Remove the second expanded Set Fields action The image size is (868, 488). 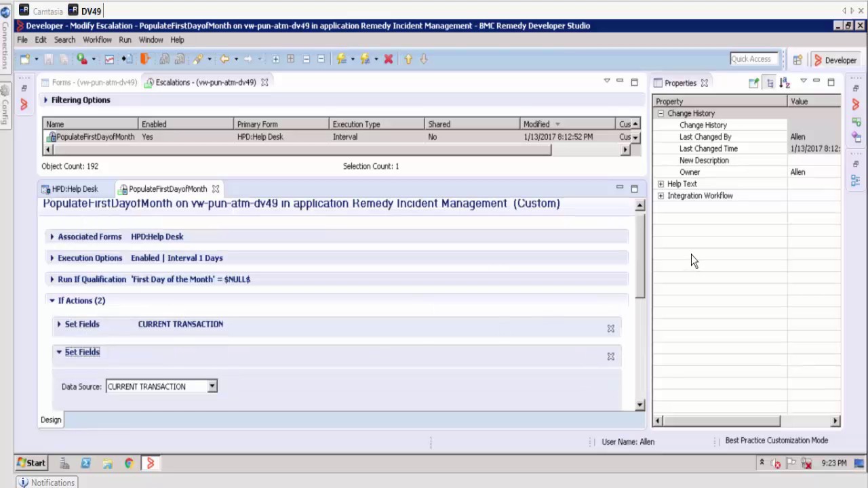611,357
